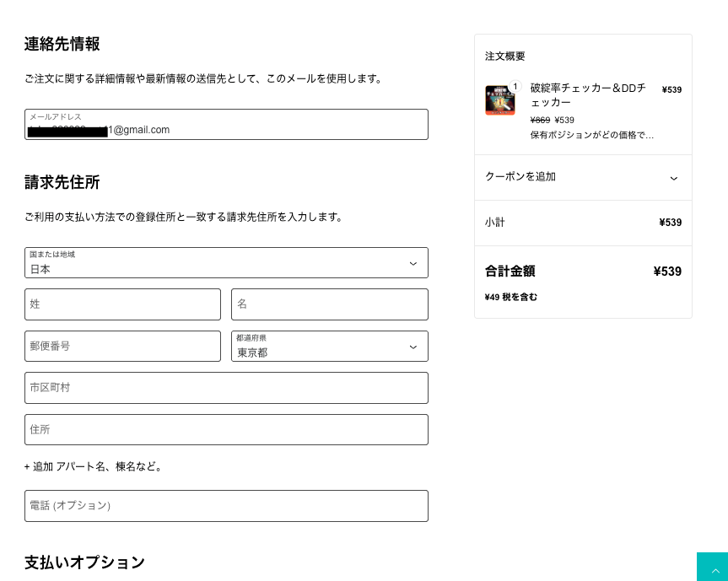
Task: Click the product description starting 保有ポジション
Action: [x=591, y=134]
